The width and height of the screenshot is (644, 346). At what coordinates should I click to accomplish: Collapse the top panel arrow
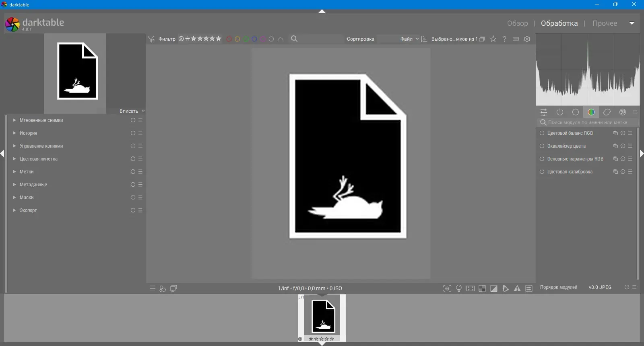click(x=322, y=12)
